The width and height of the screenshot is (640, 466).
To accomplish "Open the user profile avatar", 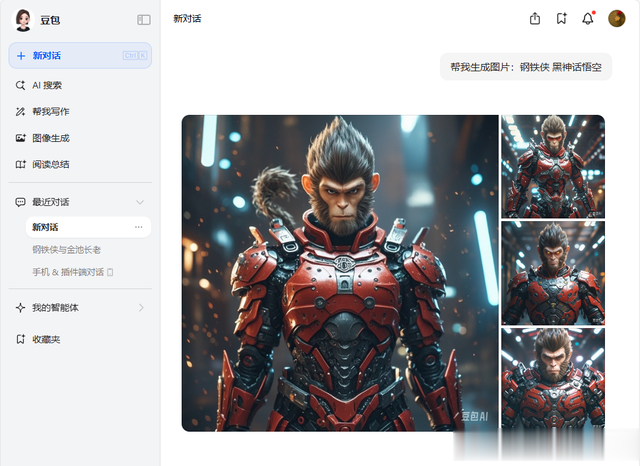I will pos(616,18).
